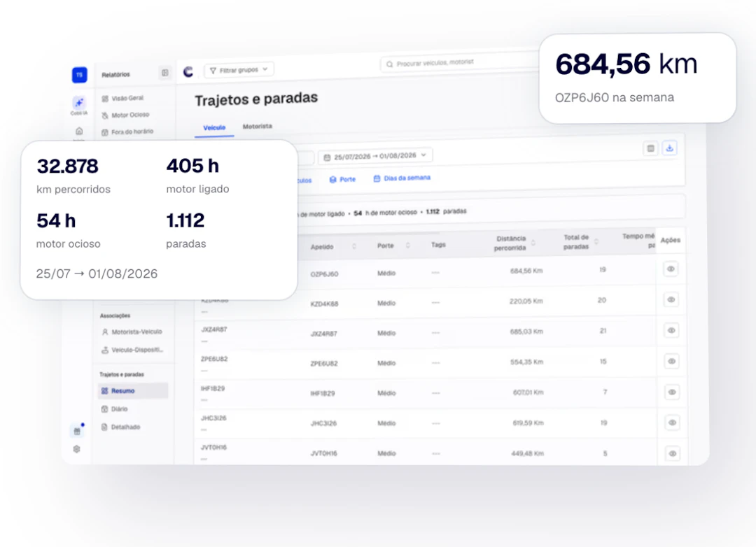756x547 pixels.
Task: View details with JHC3I26 eye icon
Action: tap(672, 422)
